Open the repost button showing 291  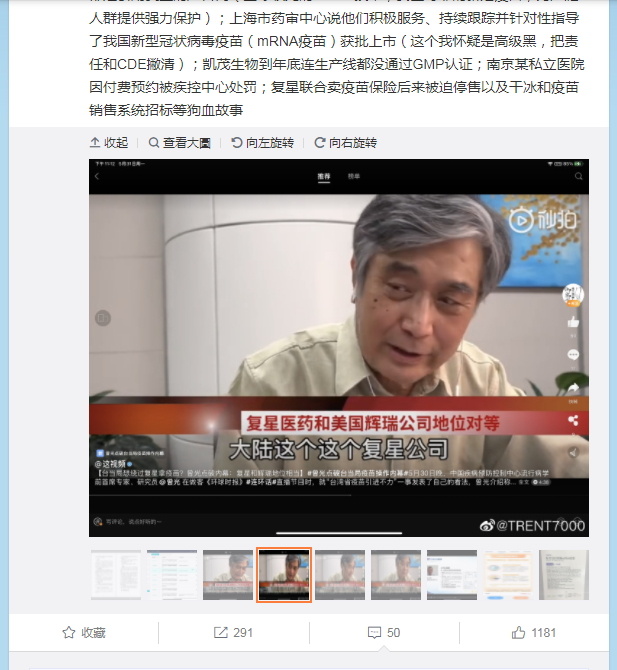[x=233, y=632]
